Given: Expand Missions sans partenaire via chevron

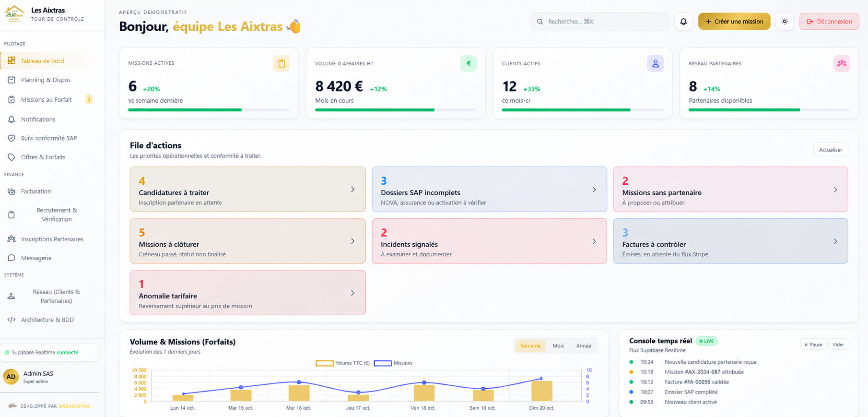Looking at the screenshot, I should coord(835,190).
